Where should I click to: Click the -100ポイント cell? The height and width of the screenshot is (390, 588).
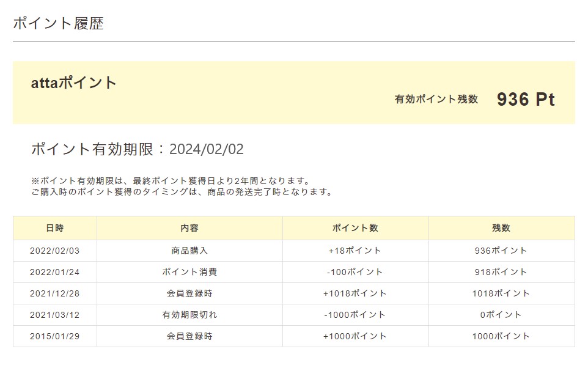tap(355, 272)
